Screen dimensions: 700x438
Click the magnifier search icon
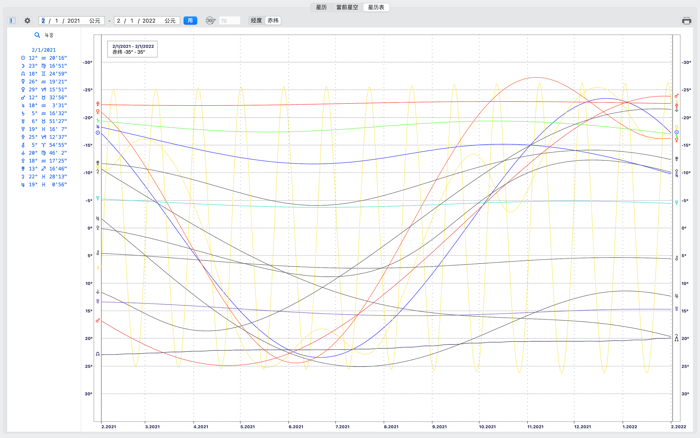click(37, 35)
